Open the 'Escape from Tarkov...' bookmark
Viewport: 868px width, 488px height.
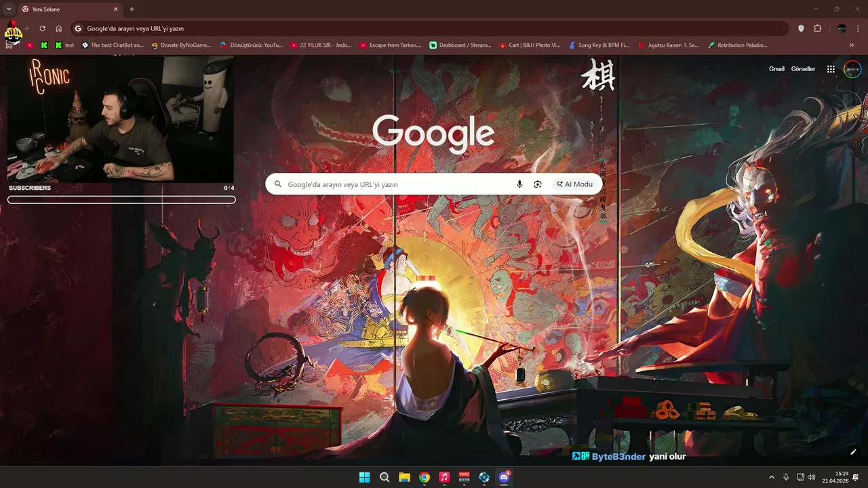click(391, 45)
